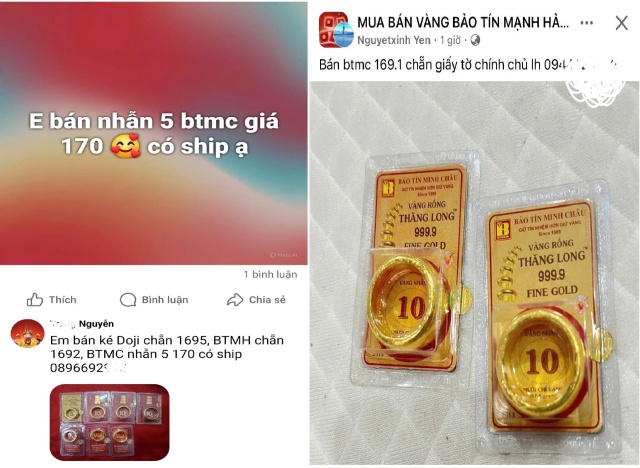Click the Thích like button label
The height and width of the screenshot is (468, 640).
[x=62, y=299]
